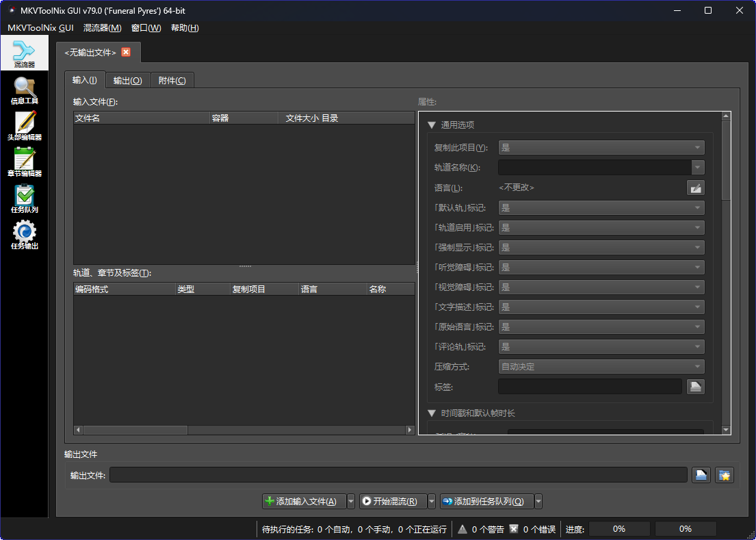Open the 混流器 multiplexer tool in sidebar
This screenshot has width=756, height=540.
pyautogui.click(x=24, y=53)
